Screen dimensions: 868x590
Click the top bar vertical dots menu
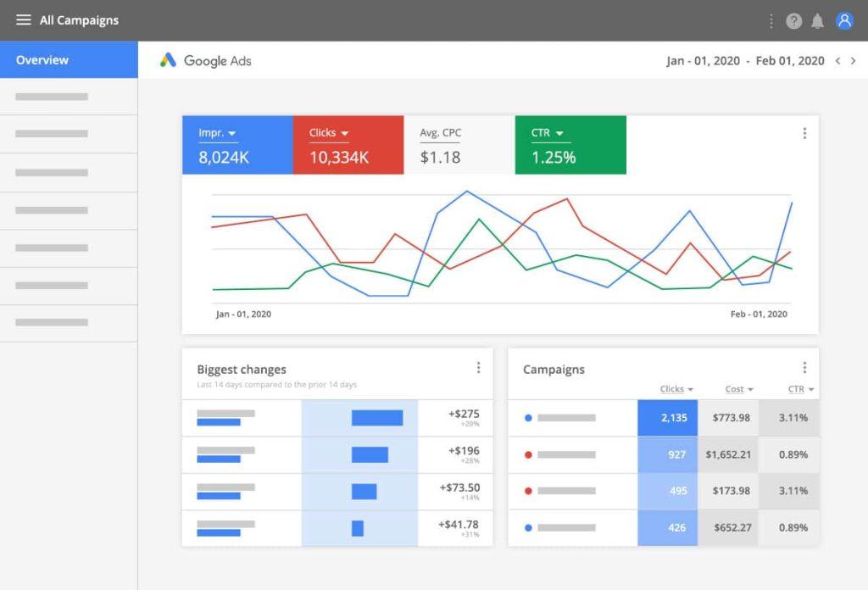[771, 21]
